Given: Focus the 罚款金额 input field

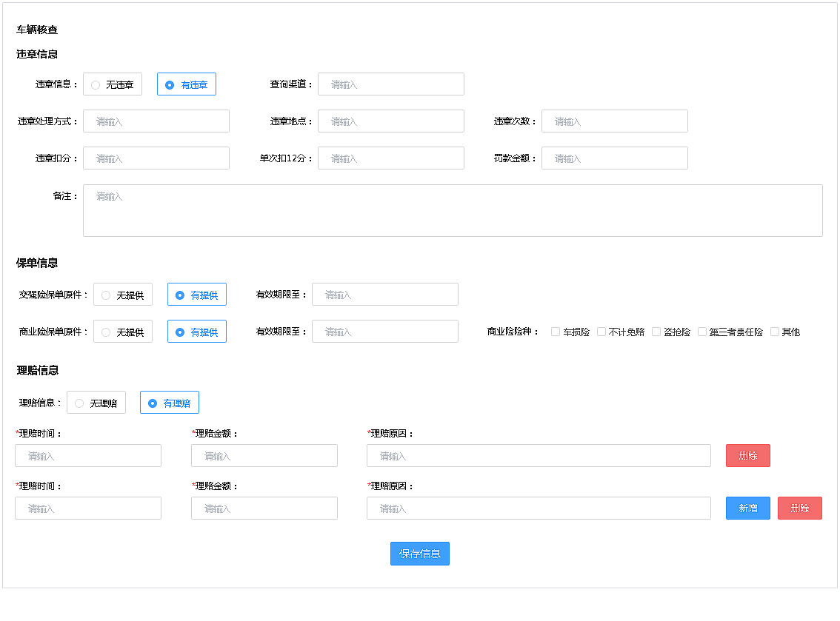Looking at the screenshot, I should click(615, 158).
